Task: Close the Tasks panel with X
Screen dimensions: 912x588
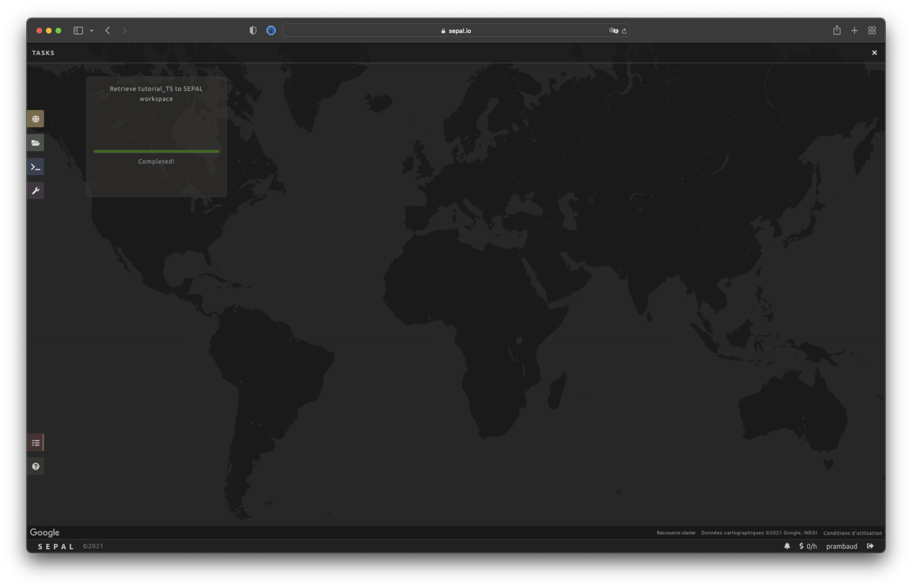Action: pyautogui.click(x=874, y=53)
